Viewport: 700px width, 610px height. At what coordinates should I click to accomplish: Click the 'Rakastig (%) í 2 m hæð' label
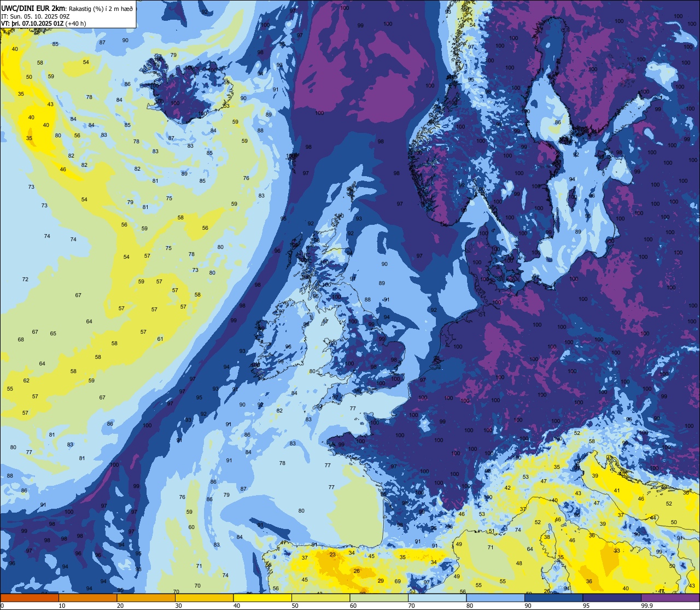pos(100,9)
